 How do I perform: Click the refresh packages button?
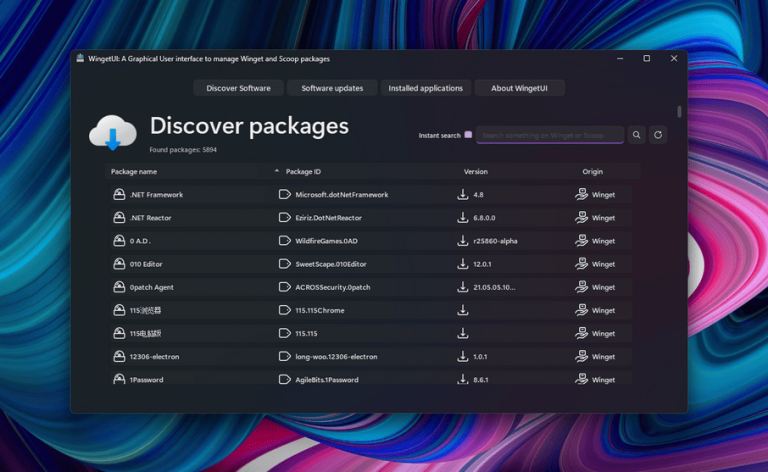point(658,134)
